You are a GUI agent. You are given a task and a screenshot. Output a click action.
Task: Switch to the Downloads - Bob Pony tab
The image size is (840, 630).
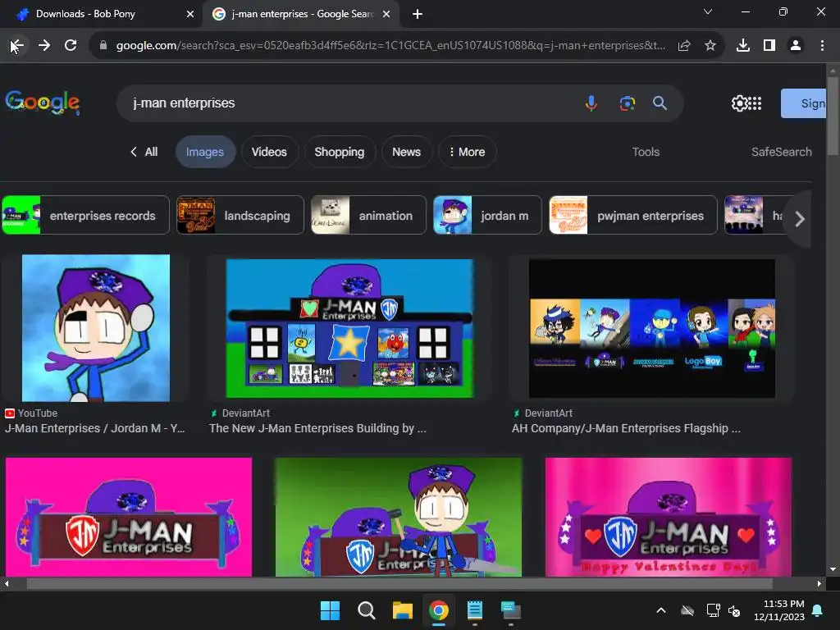point(102,14)
